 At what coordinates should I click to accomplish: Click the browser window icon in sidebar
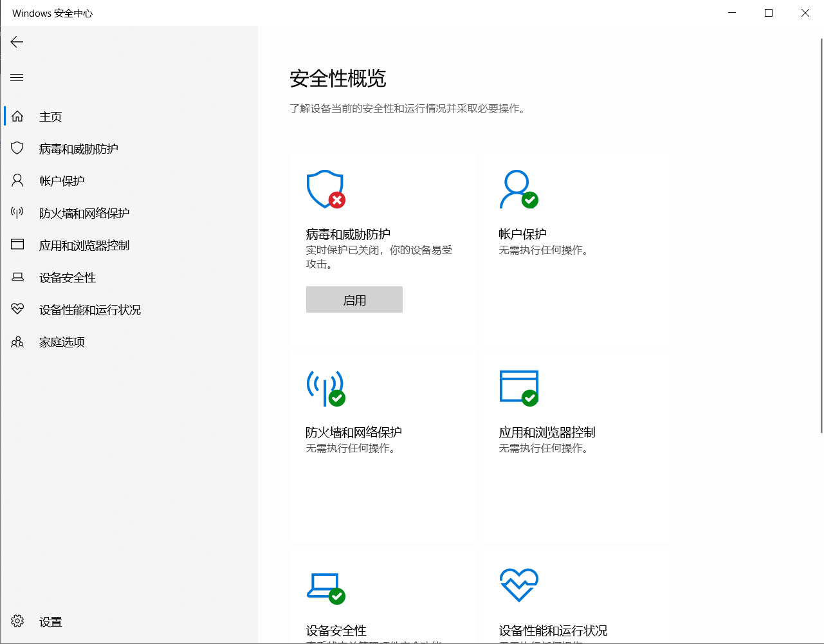17,245
